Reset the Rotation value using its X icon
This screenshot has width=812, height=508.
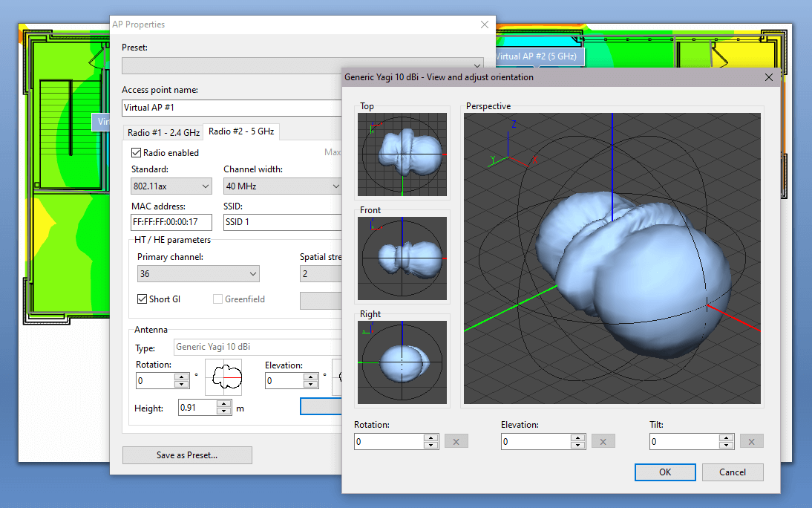coord(456,440)
